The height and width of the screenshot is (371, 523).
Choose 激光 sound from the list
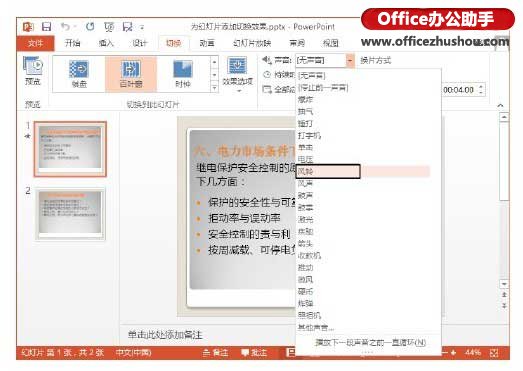[368, 219]
